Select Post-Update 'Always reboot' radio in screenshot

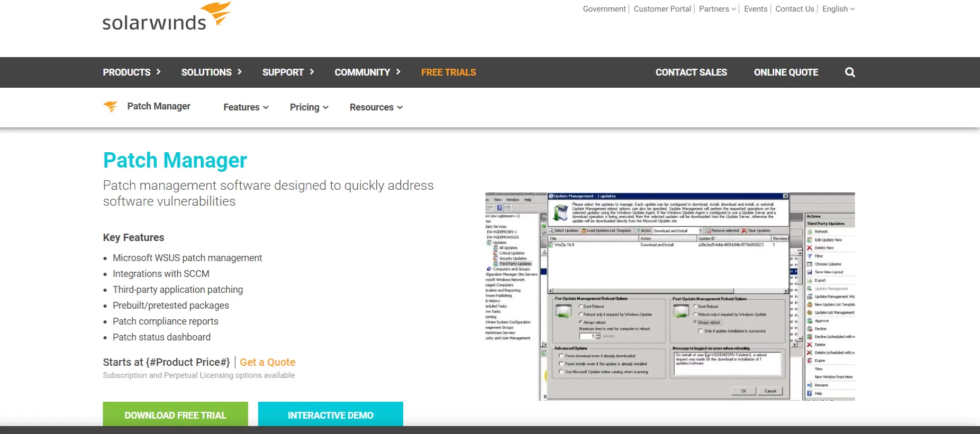(x=695, y=322)
